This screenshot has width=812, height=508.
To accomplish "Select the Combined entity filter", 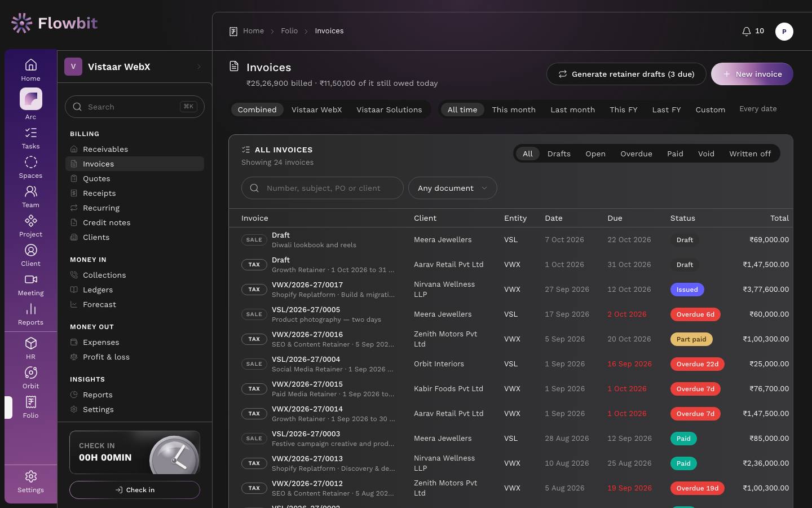I will tap(257, 110).
